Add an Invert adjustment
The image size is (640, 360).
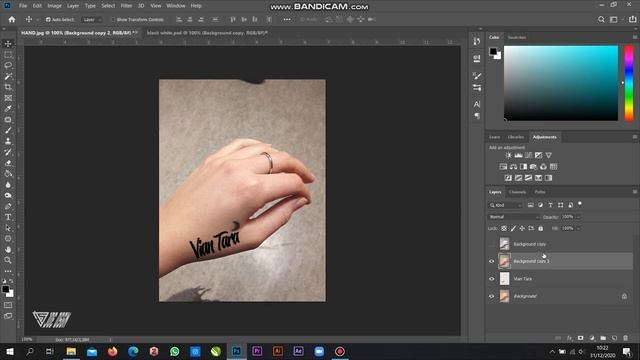tap(508, 178)
